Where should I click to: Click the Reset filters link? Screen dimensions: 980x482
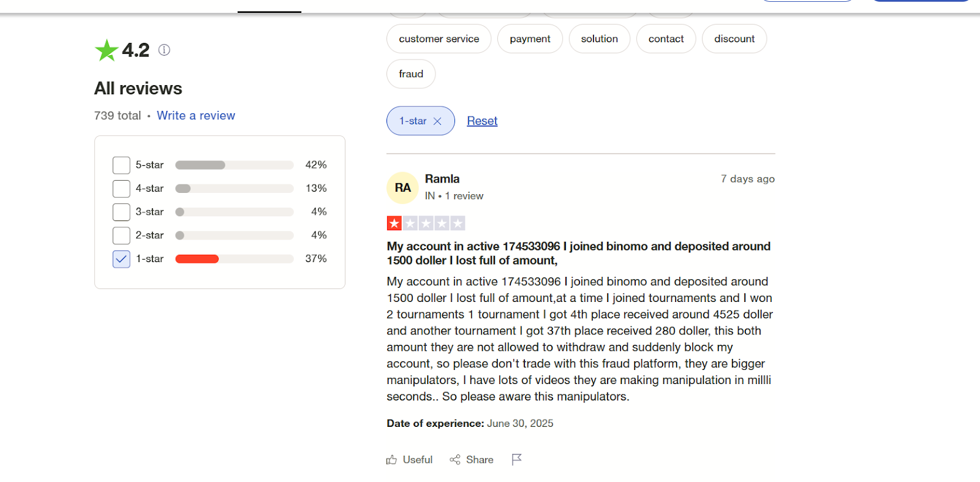click(482, 121)
